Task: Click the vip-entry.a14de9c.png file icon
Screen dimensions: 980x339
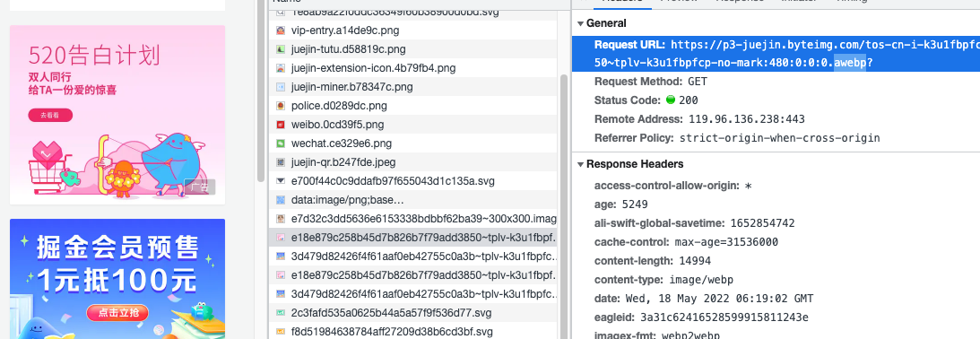Action: (x=281, y=30)
